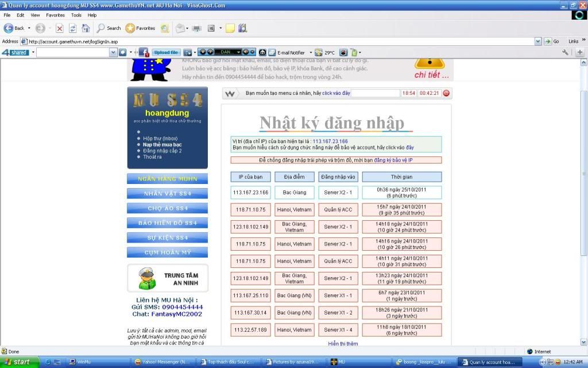Click the green document toolbar icon

[354, 52]
